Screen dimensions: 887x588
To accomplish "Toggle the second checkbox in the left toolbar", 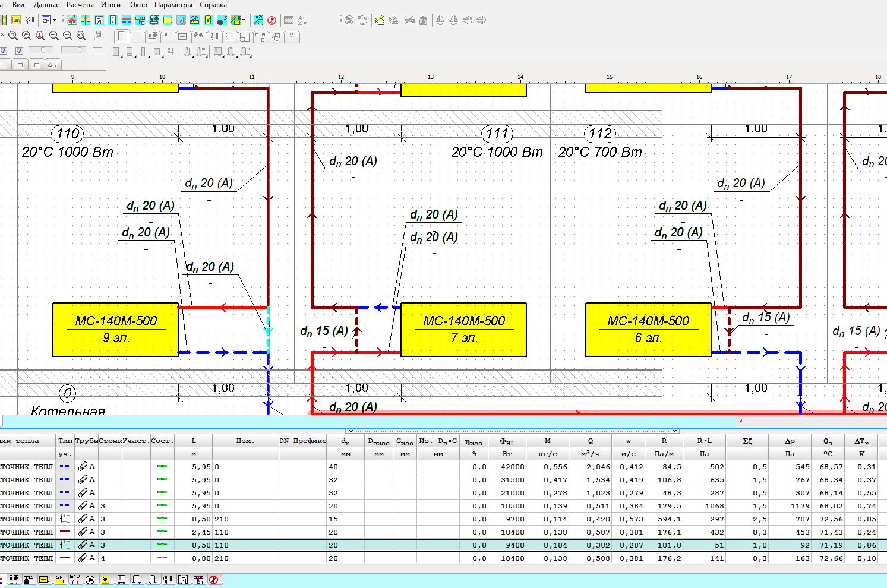I will 19,51.
